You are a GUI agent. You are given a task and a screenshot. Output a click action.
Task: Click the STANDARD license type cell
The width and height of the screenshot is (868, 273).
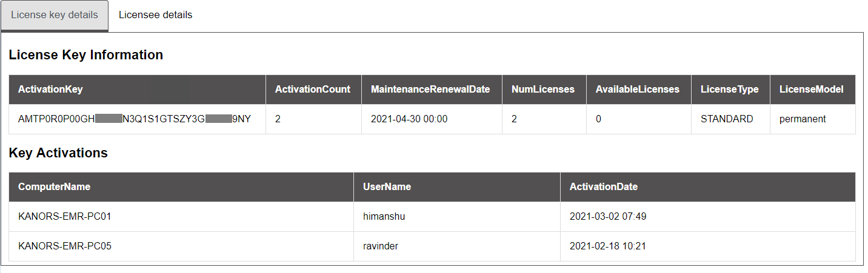coord(730,119)
